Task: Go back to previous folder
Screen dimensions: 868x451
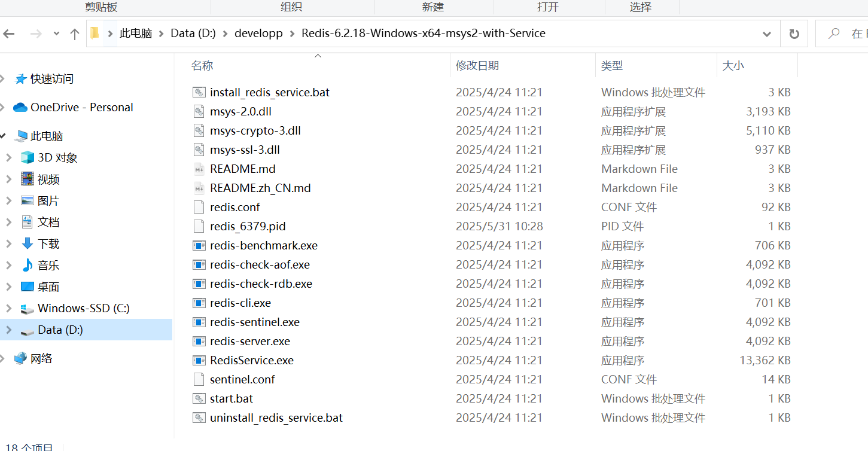Action: (x=9, y=34)
